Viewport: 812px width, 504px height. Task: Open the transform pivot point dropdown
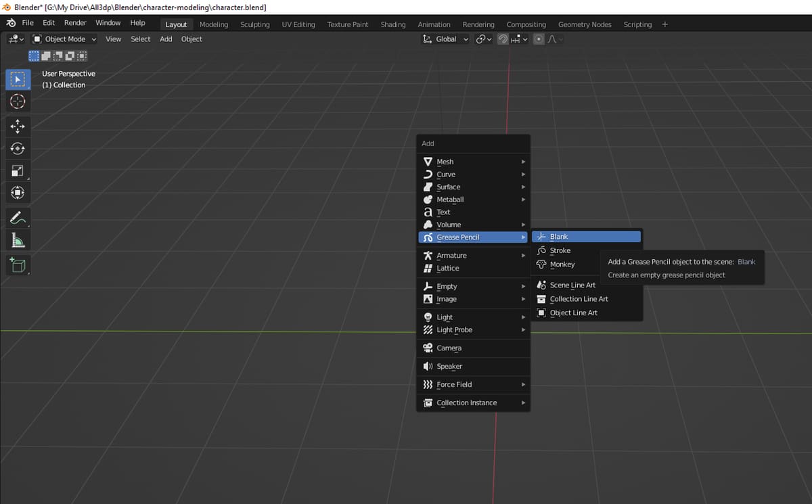pos(484,39)
